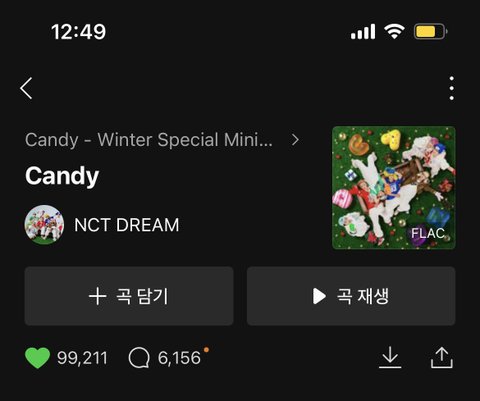View the Candy album cover art

click(x=394, y=188)
